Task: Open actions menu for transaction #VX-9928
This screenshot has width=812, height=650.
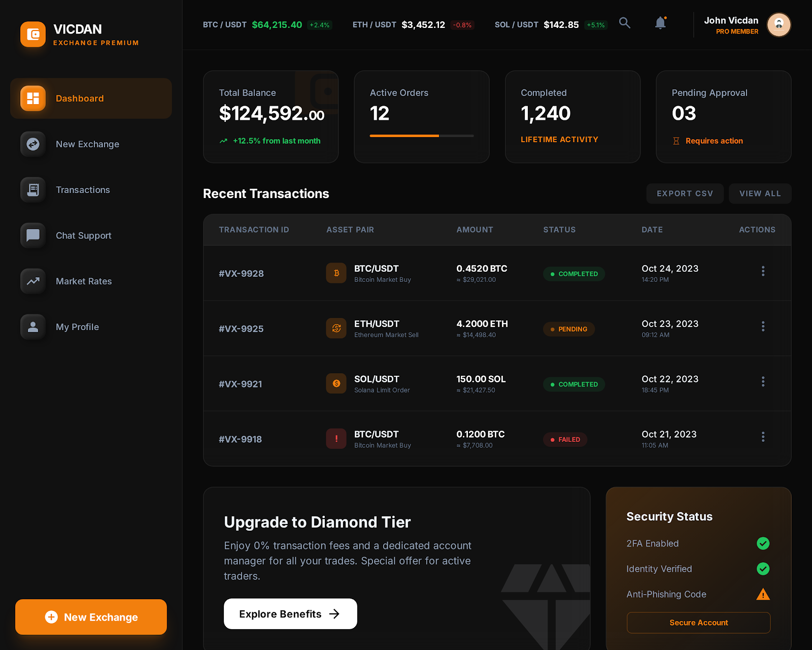Action: pyautogui.click(x=763, y=271)
